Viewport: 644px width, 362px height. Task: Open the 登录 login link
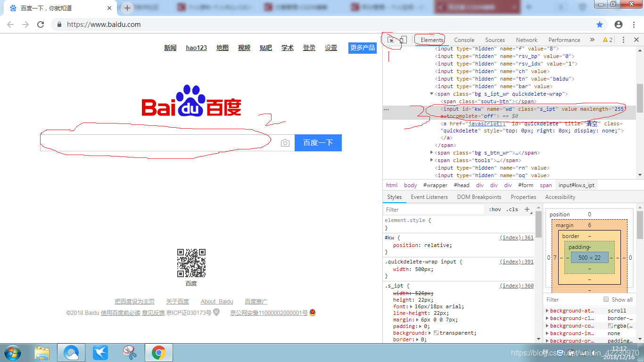pyautogui.click(x=309, y=48)
